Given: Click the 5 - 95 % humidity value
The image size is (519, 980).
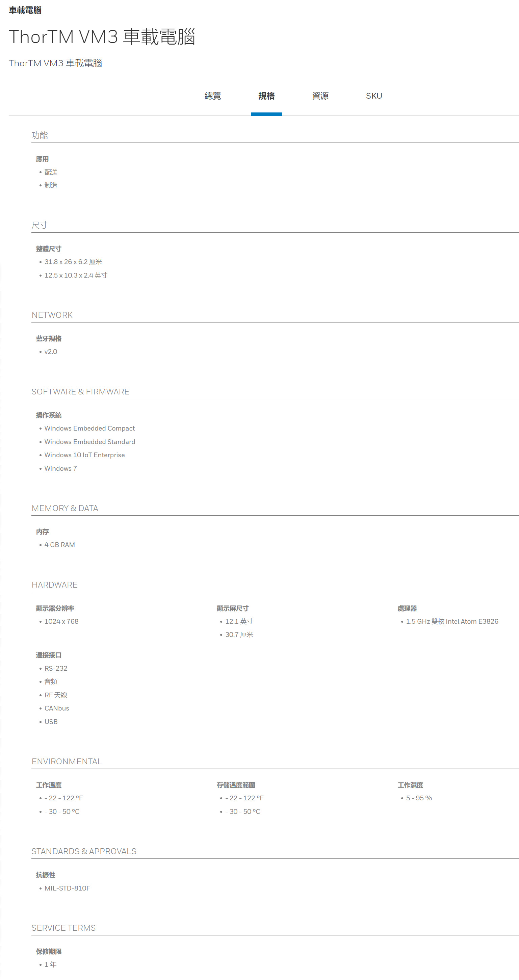Looking at the screenshot, I should [x=419, y=798].
